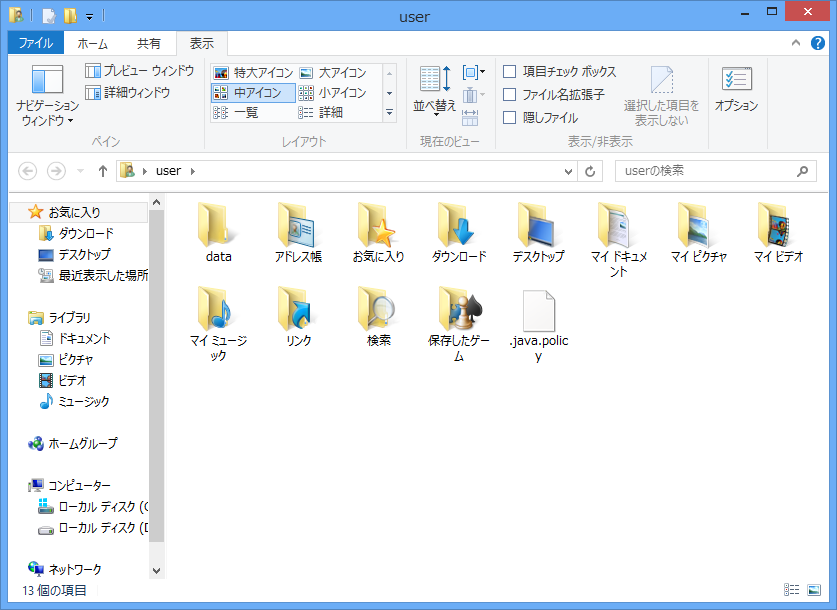This screenshot has height=610, width=837.
Task: Open recent locations dropdown arrow
Action: coord(81,171)
